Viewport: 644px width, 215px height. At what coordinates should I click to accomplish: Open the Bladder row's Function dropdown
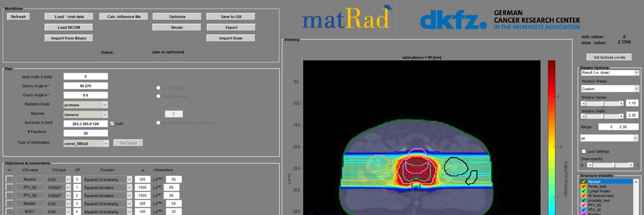108,204
